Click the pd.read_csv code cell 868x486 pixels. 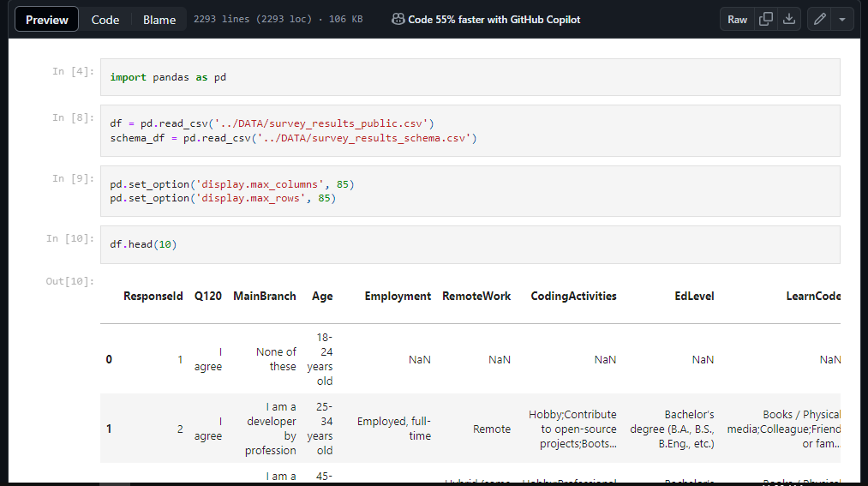[x=470, y=130]
